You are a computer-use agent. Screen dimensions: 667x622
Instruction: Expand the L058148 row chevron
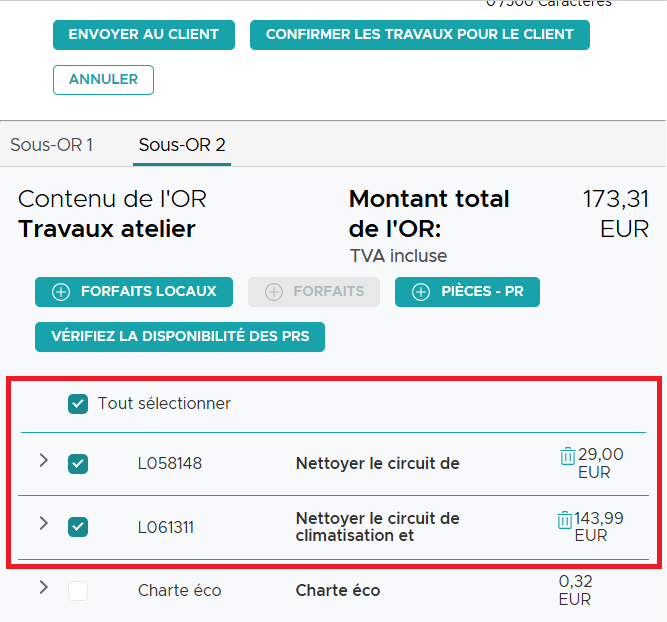point(43,461)
